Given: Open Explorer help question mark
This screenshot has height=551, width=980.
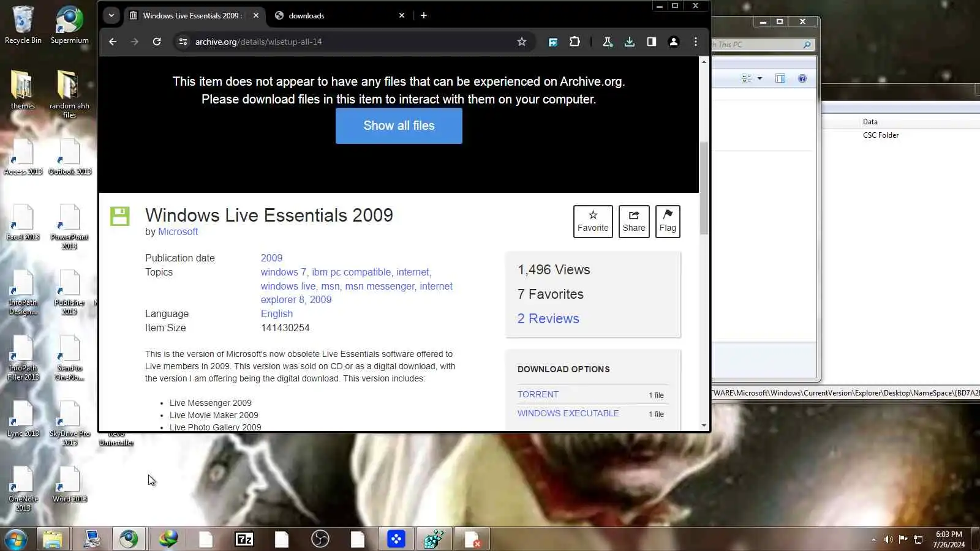Looking at the screenshot, I should 802,78.
